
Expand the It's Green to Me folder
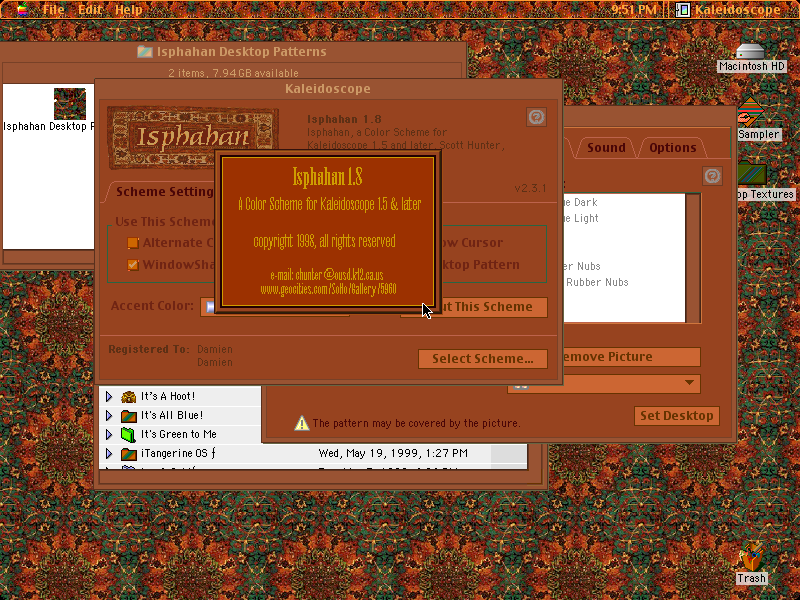click(109, 434)
